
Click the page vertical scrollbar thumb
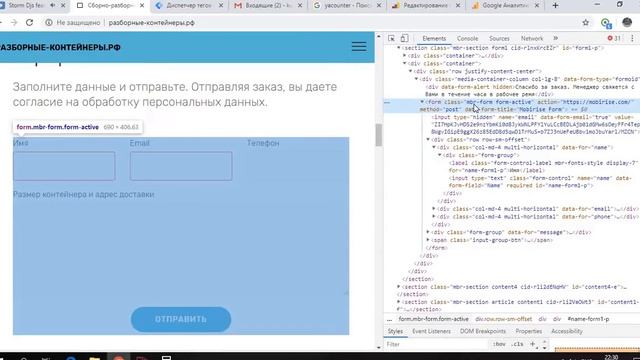click(379, 135)
